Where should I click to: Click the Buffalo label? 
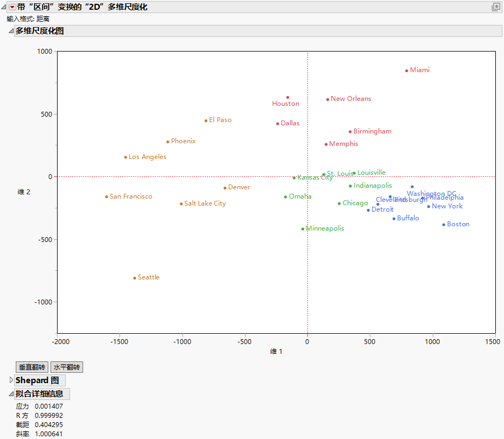point(408,218)
